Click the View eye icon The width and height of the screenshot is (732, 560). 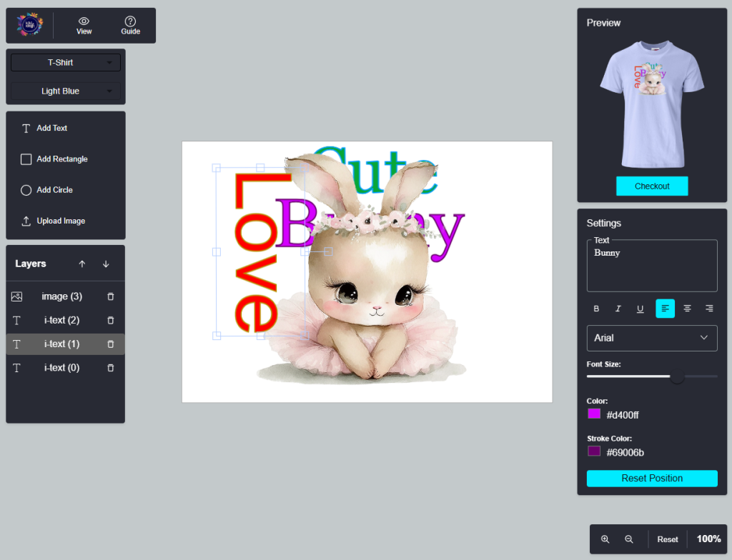click(84, 21)
